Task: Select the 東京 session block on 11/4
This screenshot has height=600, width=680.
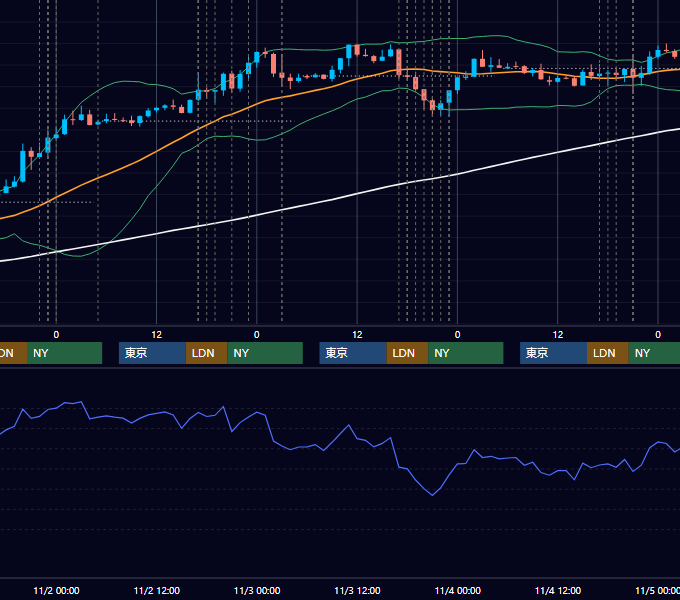Action: click(x=553, y=353)
